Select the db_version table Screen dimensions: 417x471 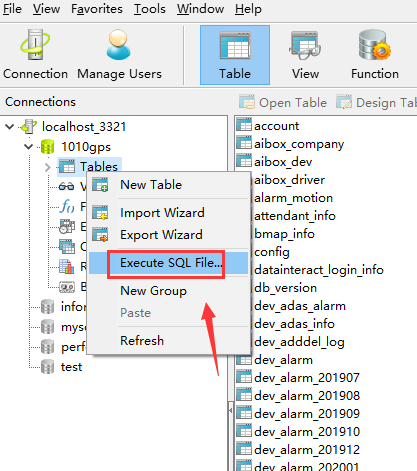pos(285,288)
